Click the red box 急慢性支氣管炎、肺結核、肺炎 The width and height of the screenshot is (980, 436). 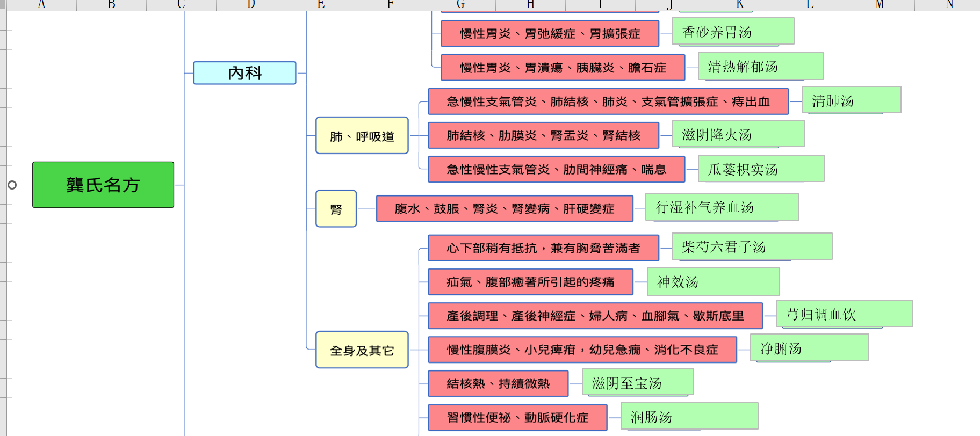point(608,101)
